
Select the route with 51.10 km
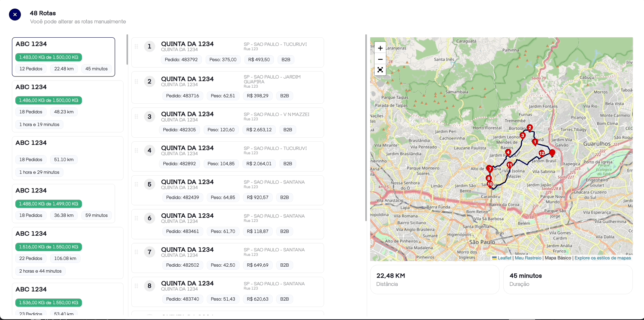pos(68,158)
